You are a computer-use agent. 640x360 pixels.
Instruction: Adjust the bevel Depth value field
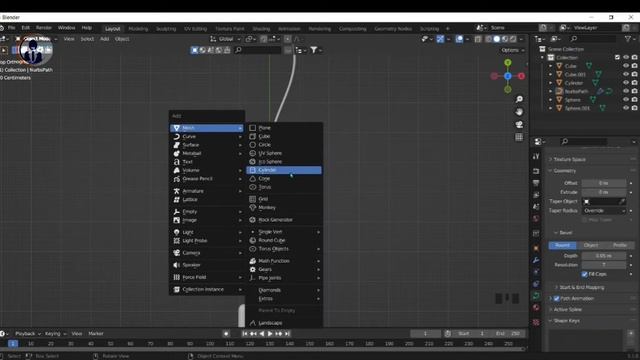coord(604,256)
